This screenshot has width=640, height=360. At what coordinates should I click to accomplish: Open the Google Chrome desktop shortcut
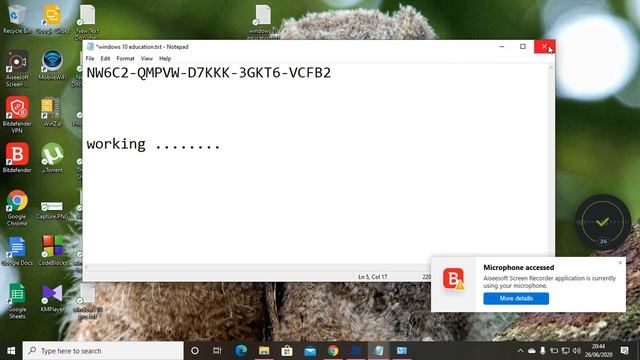(x=17, y=208)
